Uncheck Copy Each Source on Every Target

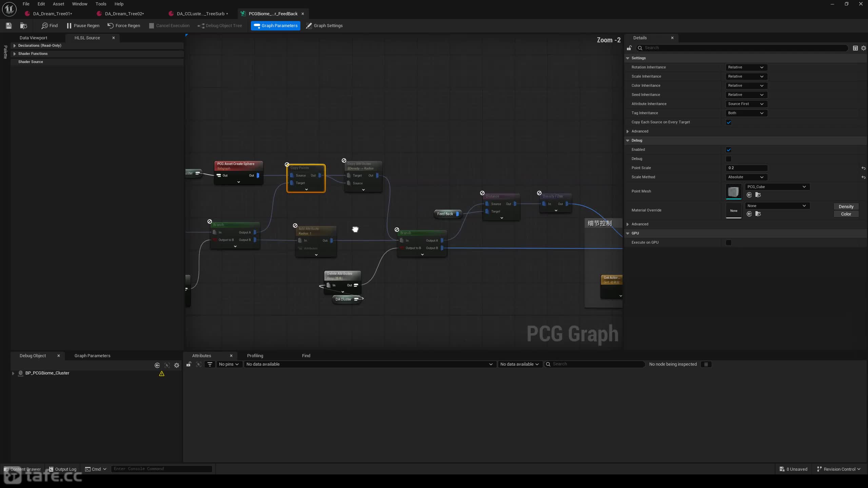tap(729, 122)
